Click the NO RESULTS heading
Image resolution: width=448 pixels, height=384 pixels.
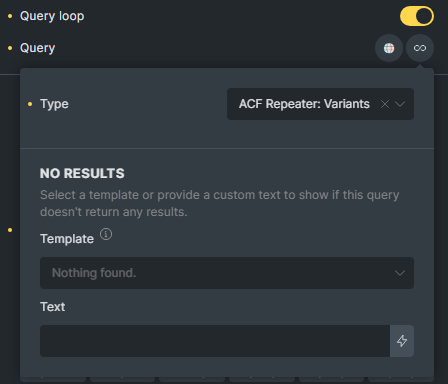coord(82,173)
